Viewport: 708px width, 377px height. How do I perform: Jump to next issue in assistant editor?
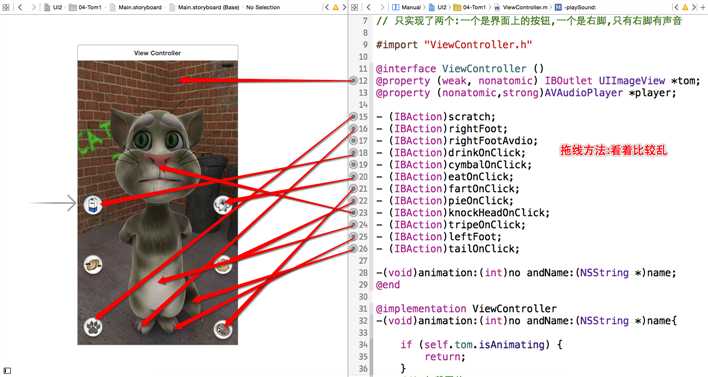pos(694,7)
